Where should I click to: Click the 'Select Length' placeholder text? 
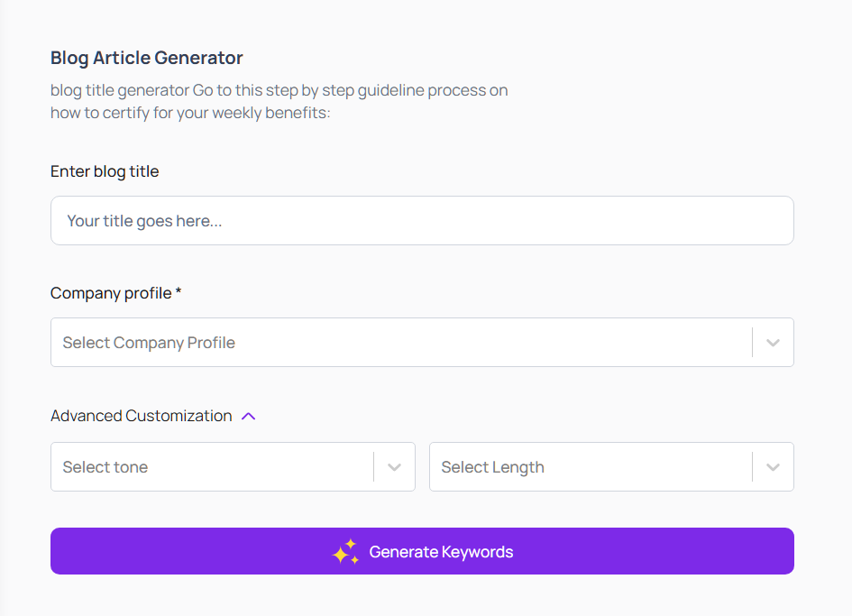(x=492, y=467)
